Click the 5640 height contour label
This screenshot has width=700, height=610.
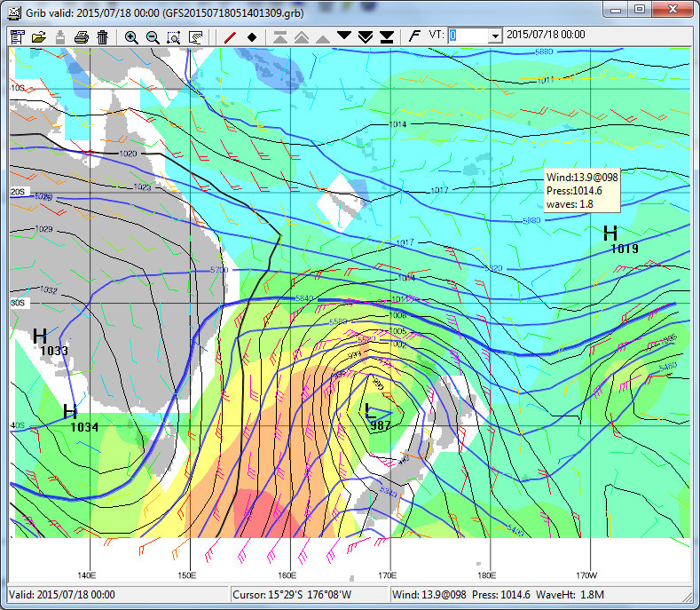coord(304,298)
